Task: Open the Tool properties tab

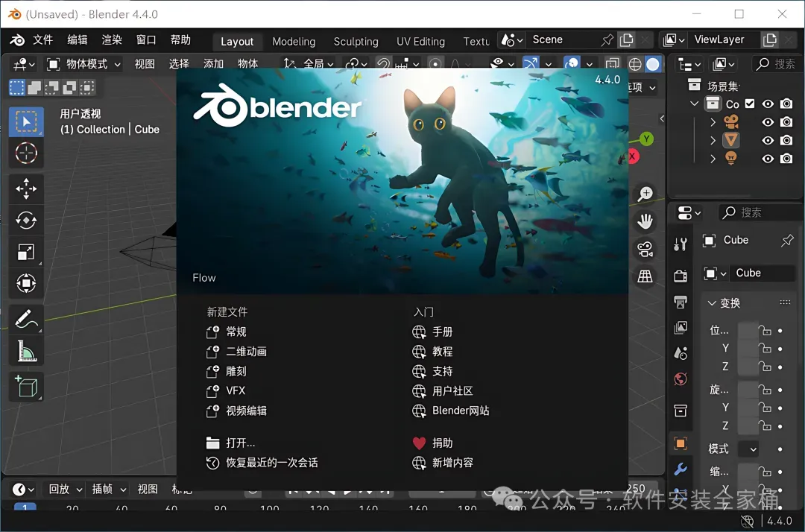Action: click(681, 244)
